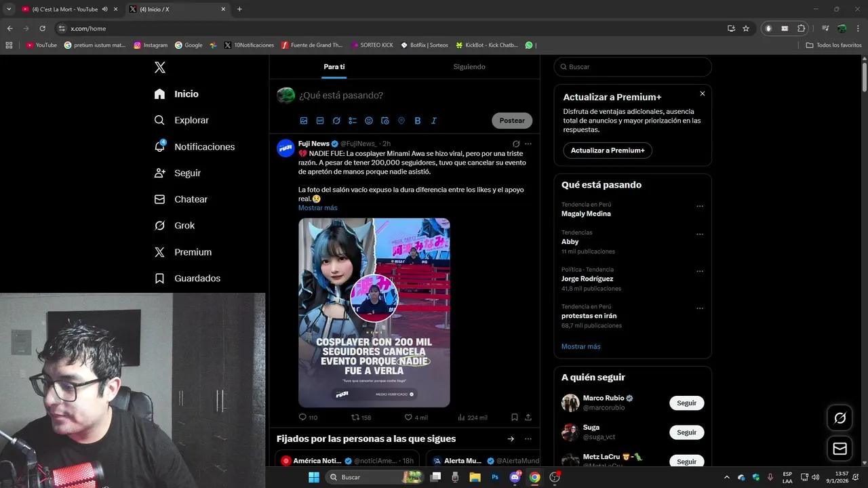Bookmark the Fuji News post

pyautogui.click(x=515, y=418)
